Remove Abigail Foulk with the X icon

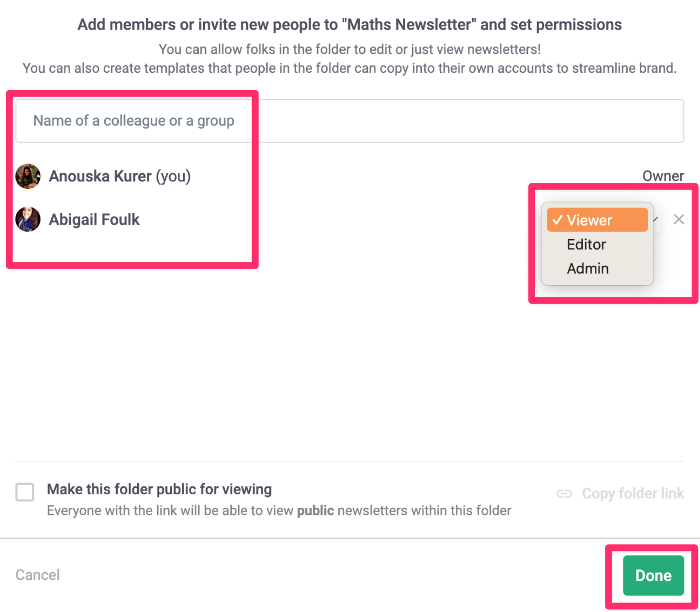point(679,219)
